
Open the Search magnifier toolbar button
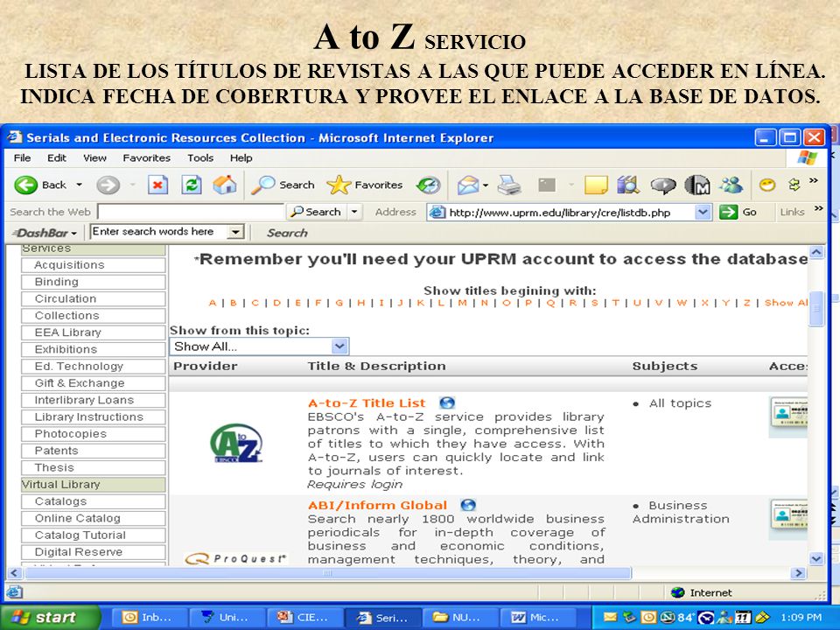283,185
